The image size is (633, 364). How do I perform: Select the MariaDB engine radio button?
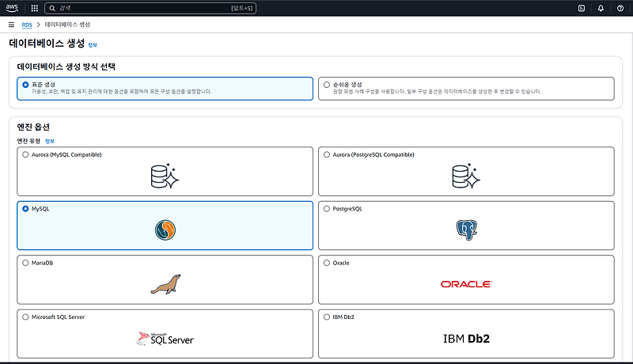coord(25,263)
